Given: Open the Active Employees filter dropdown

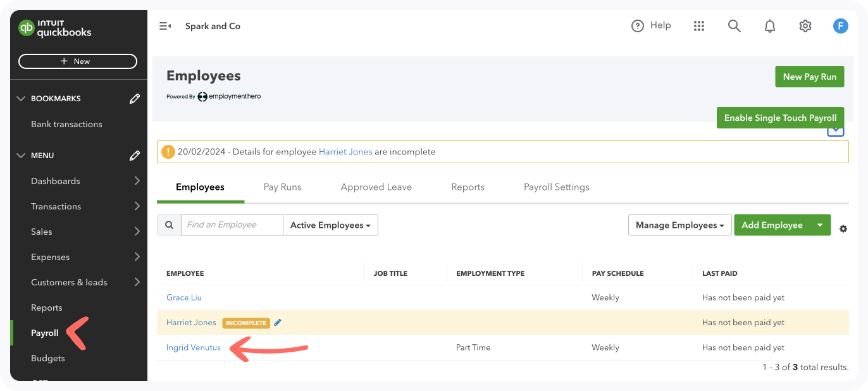Looking at the screenshot, I should click(x=330, y=225).
